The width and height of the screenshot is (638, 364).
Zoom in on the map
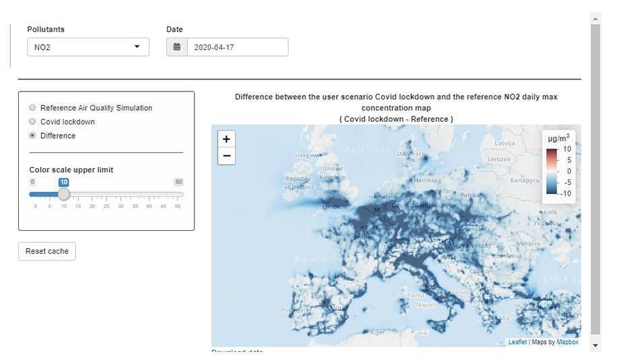tap(226, 139)
